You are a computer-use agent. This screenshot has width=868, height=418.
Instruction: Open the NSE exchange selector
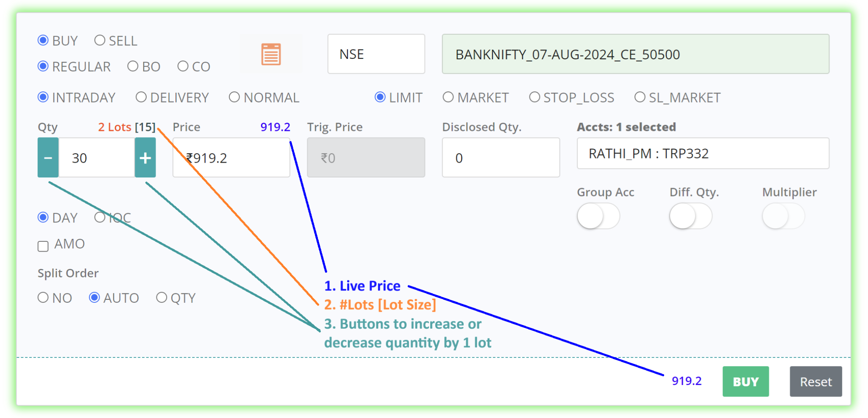(376, 54)
